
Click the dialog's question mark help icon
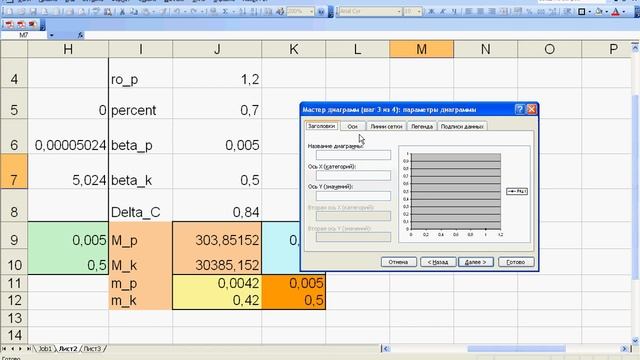pos(520,109)
